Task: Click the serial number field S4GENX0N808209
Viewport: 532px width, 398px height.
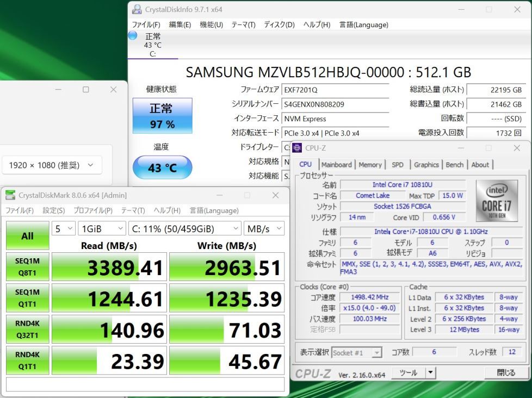Action: click(335, 104)
